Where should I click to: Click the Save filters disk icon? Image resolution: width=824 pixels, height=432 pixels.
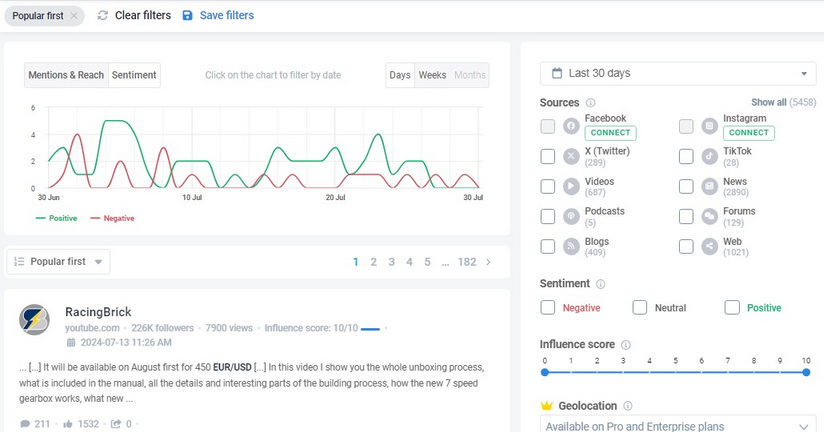pos(187,16)
